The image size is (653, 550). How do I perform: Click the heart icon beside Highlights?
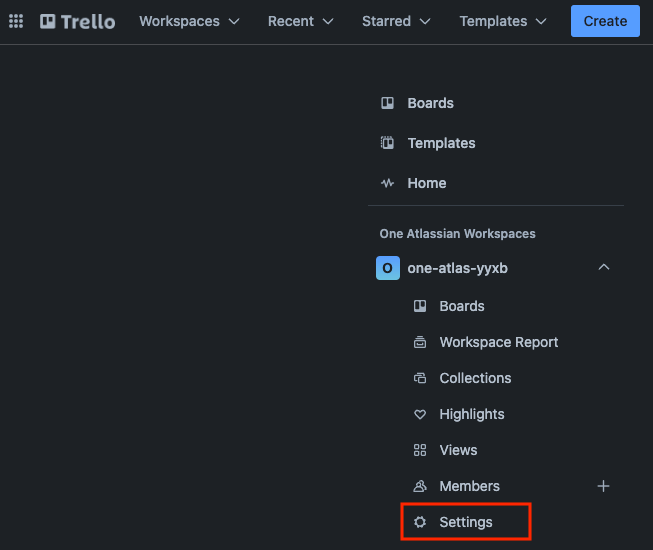[420, 414]
